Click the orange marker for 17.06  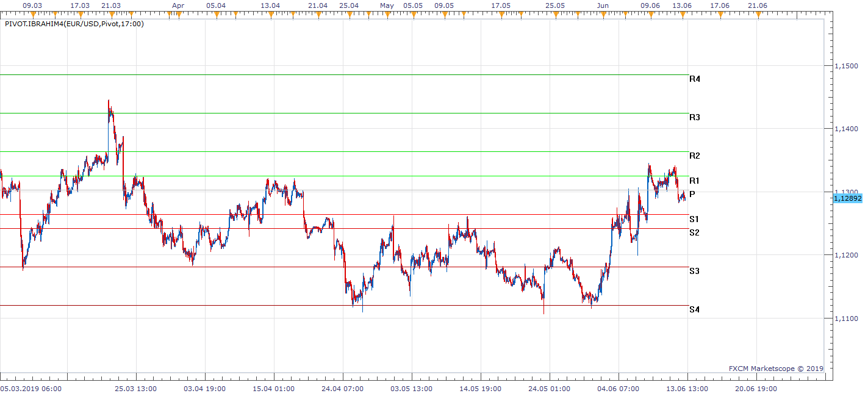[720, 14]
